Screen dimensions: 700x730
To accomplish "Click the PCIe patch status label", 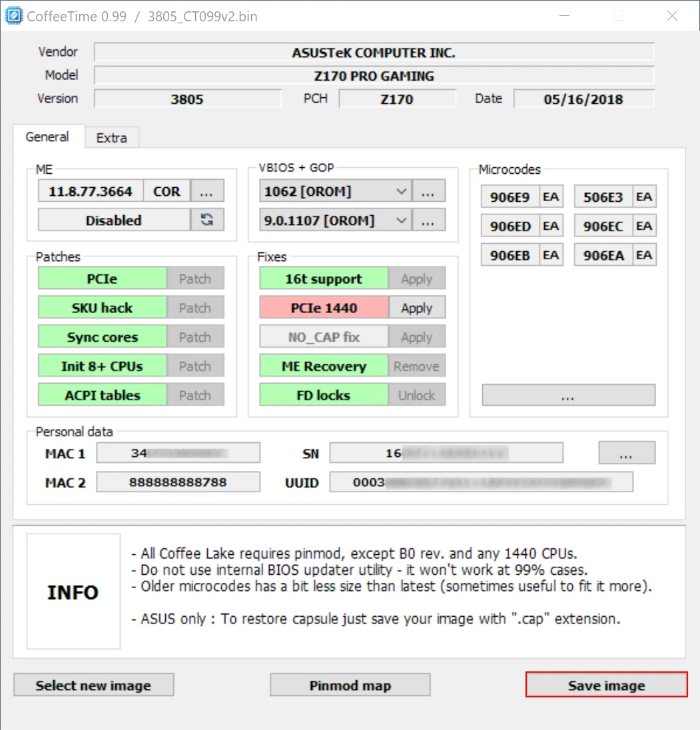I will point(103,278).
